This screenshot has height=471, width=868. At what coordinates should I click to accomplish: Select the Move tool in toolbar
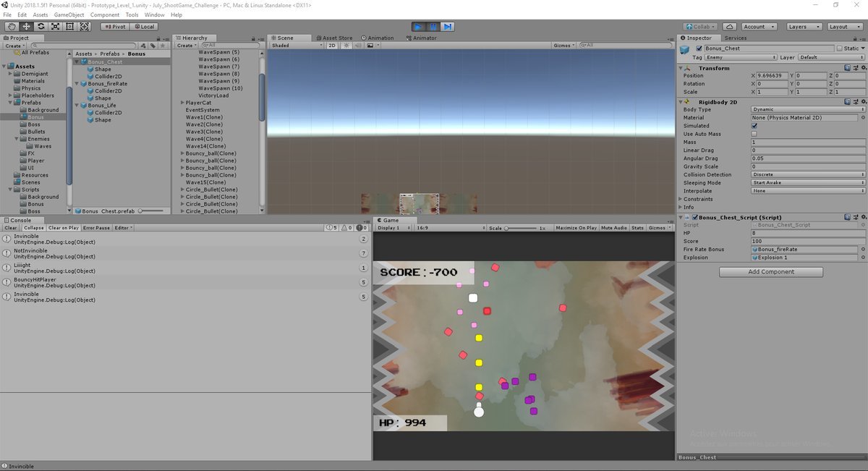26,27
